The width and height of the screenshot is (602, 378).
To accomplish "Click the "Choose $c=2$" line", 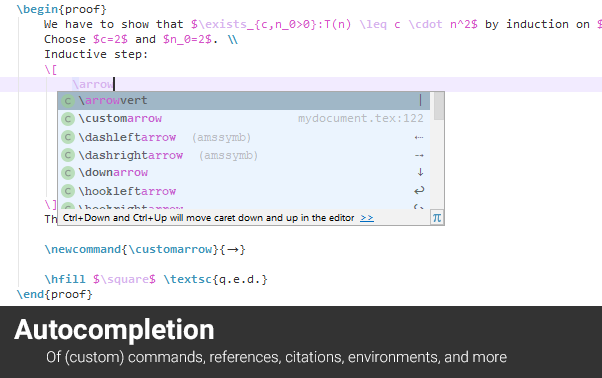I will pyautogui.click(x=141, y=40).
